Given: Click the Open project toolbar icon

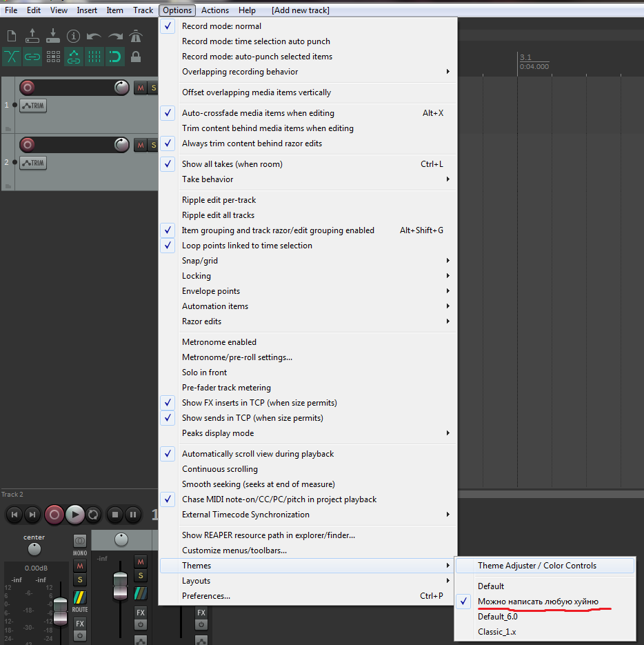Looking at the screenshot, I should 32,36.
